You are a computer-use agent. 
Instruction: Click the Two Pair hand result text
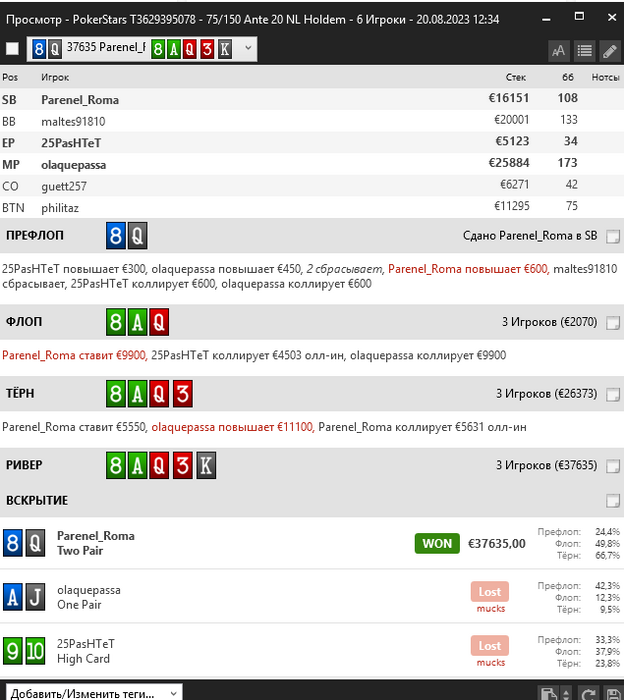(x=80, y=551)
